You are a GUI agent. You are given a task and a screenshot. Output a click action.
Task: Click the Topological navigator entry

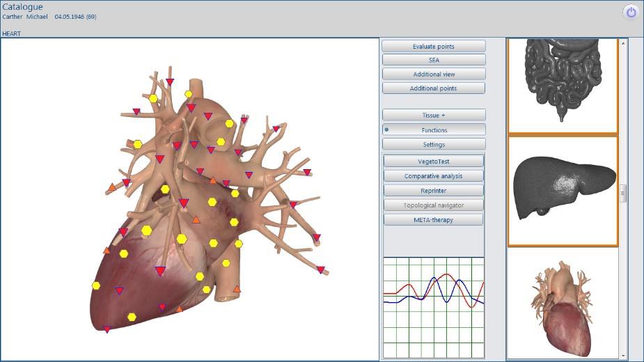pyautogui.click(x=434, y=205)
